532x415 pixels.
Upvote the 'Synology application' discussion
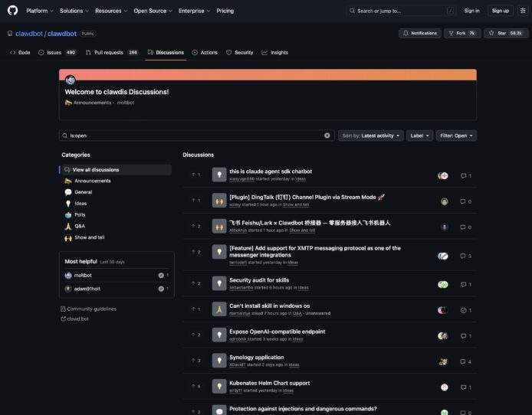[195, 361]
